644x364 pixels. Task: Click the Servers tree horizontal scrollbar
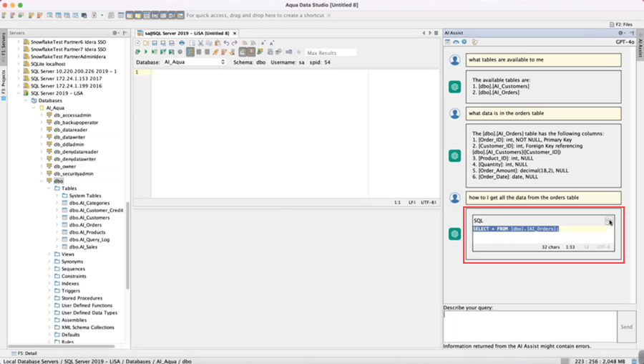point(62,346)
